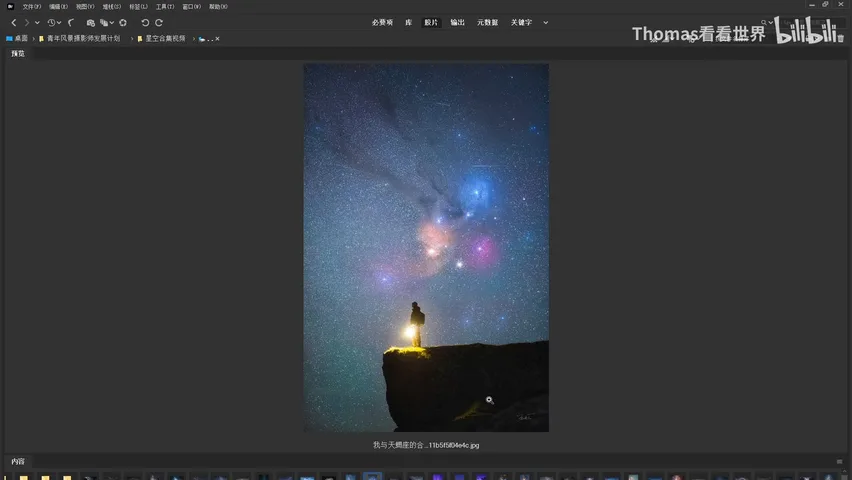Click the get photos from camera icon
Viewport: 852px width, 480px height.
[90, 23]
